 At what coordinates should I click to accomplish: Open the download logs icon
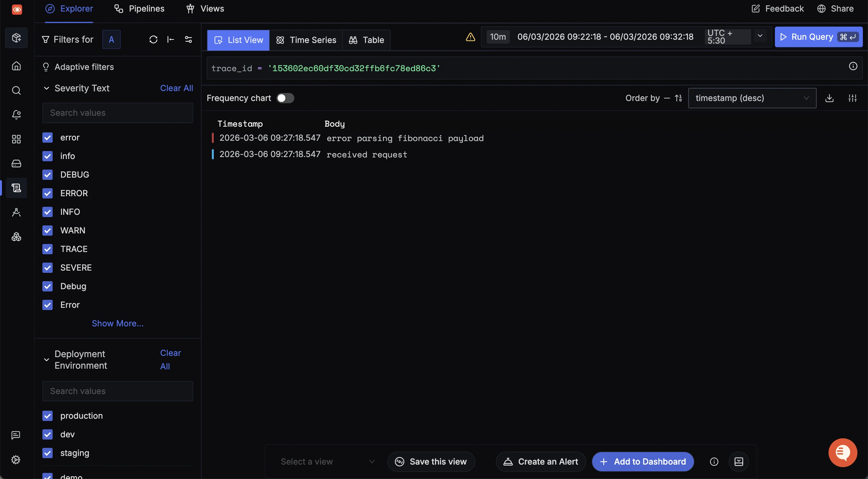[x=829, y=98]
